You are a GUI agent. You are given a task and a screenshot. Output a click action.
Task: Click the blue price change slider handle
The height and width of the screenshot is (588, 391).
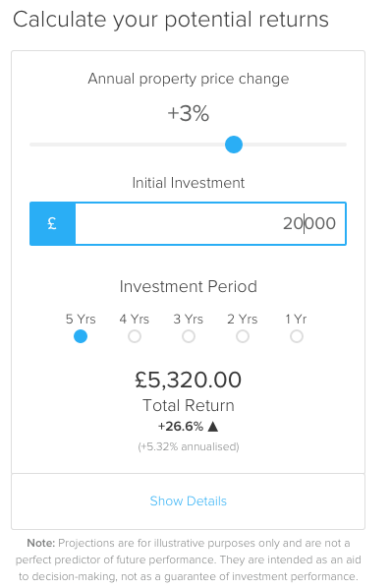234,145
